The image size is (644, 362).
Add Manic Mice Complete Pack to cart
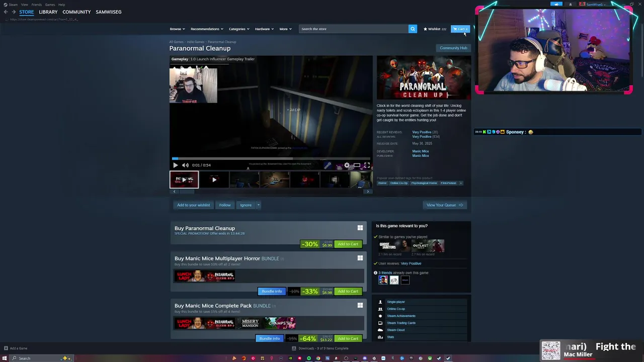tap(348, 339)
